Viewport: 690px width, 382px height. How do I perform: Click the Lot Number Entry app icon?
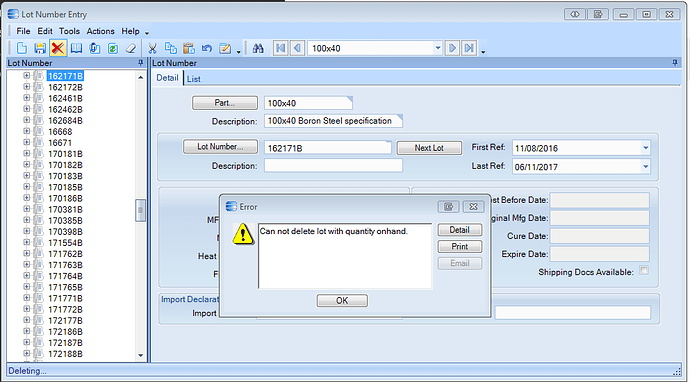[13, 14]
